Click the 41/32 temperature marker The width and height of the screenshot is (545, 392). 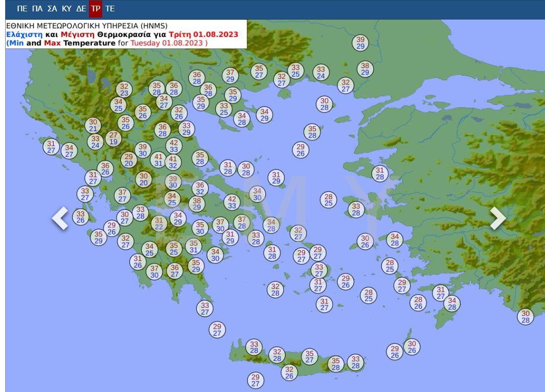(173, 162)
